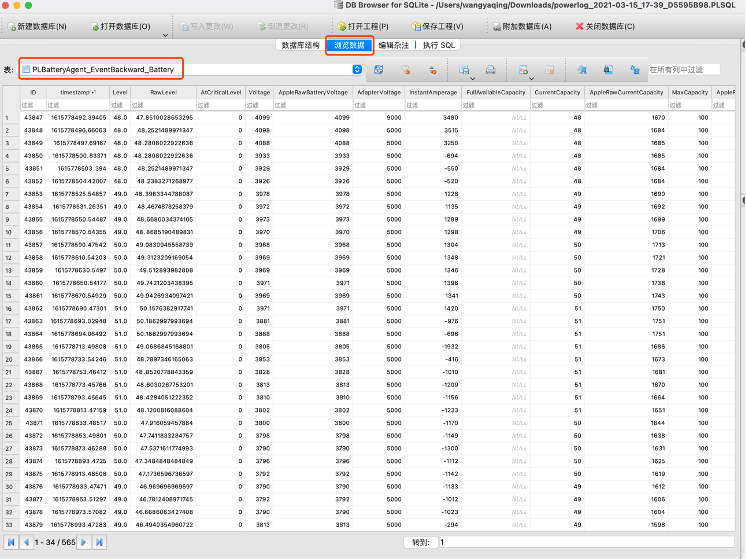Click the Save Project (保存工程) button
This screenshot has width=746, height=560.
coord(437,27)
